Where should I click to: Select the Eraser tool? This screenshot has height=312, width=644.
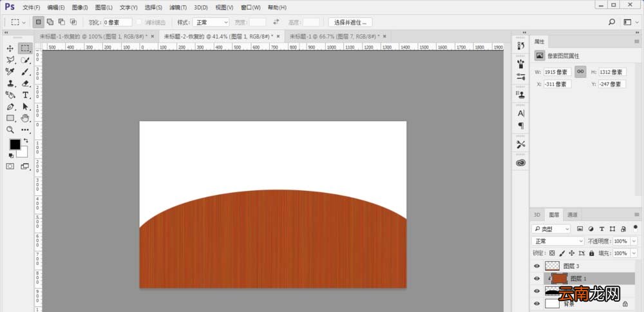(x=26, y=83)
